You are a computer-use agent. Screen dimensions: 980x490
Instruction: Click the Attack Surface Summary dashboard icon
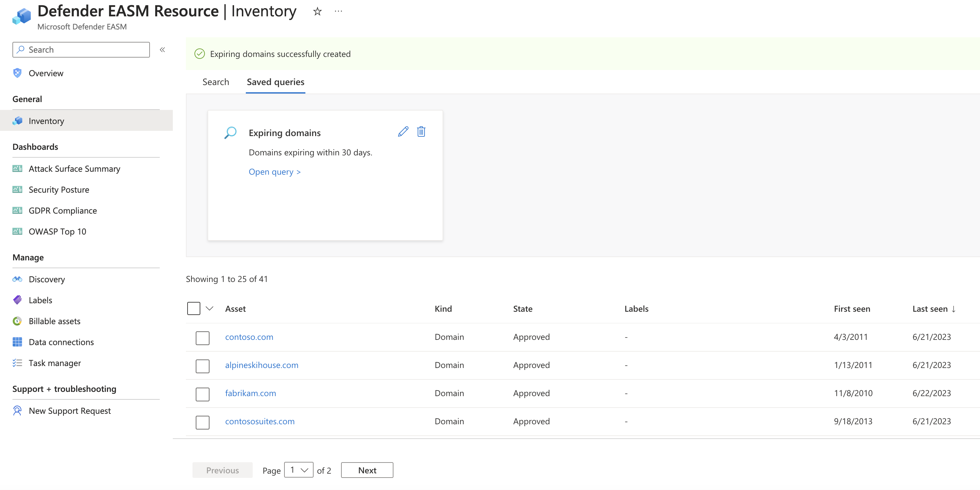coord(17,168)
